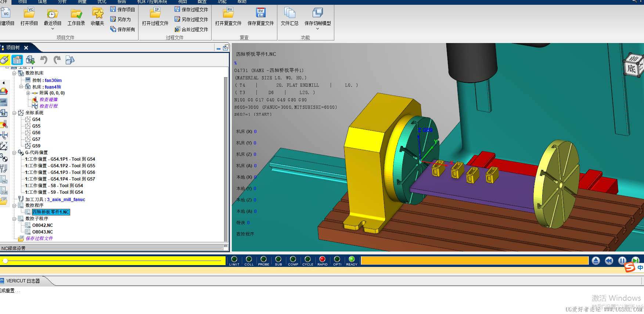The image size is (644, 314).
Task: Open the 视图 menu
Action: tap(183, 1)
